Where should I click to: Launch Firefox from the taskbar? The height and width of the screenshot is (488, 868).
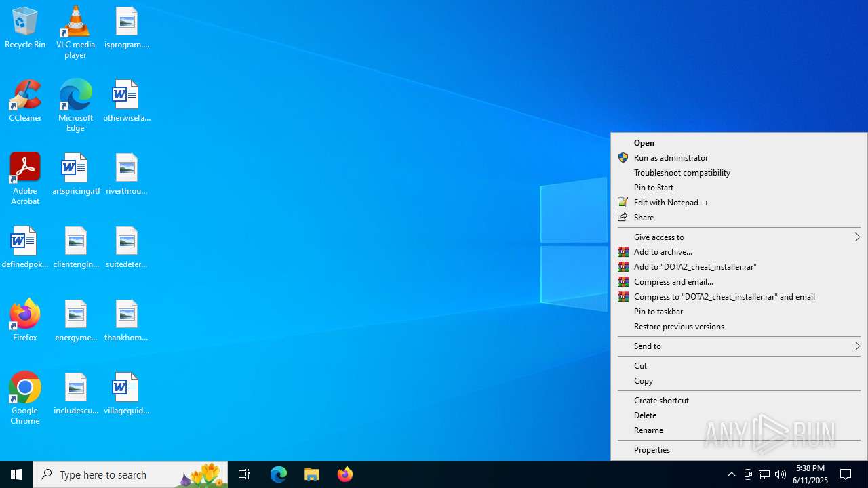(x=345, y=474)
